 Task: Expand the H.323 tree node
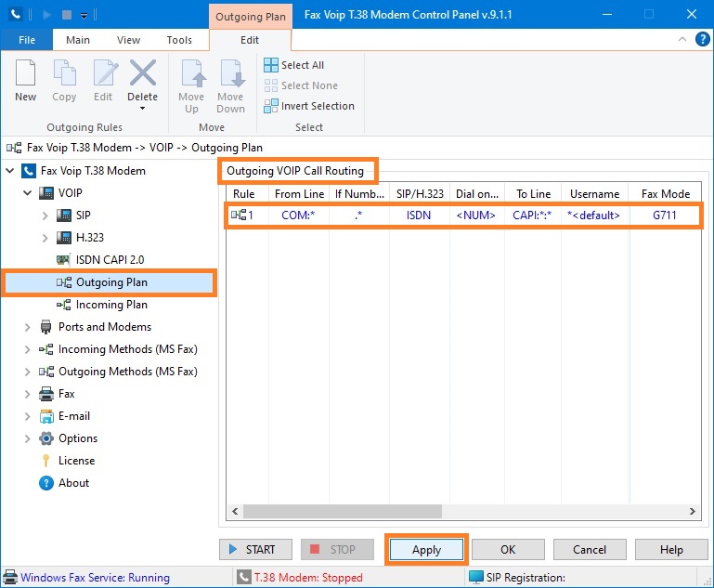click(x=45, y=238)
